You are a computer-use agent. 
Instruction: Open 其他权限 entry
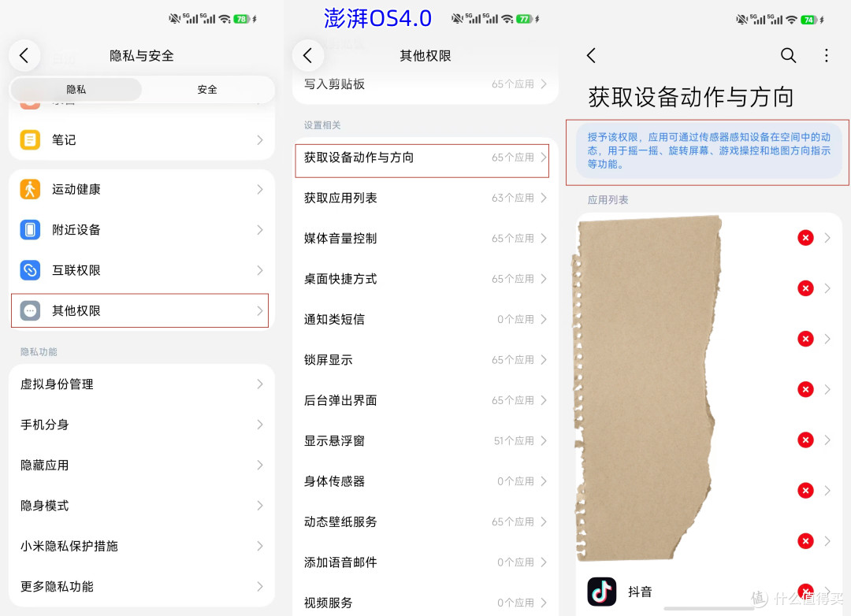pyautogui.click(x=140, y=311)
